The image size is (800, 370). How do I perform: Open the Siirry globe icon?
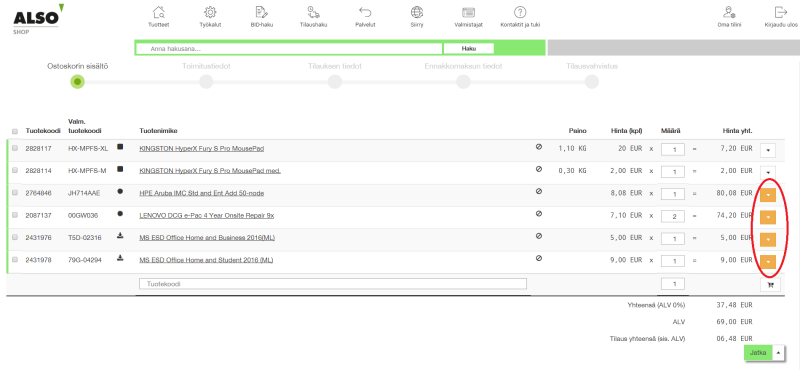tap(416, 12)
